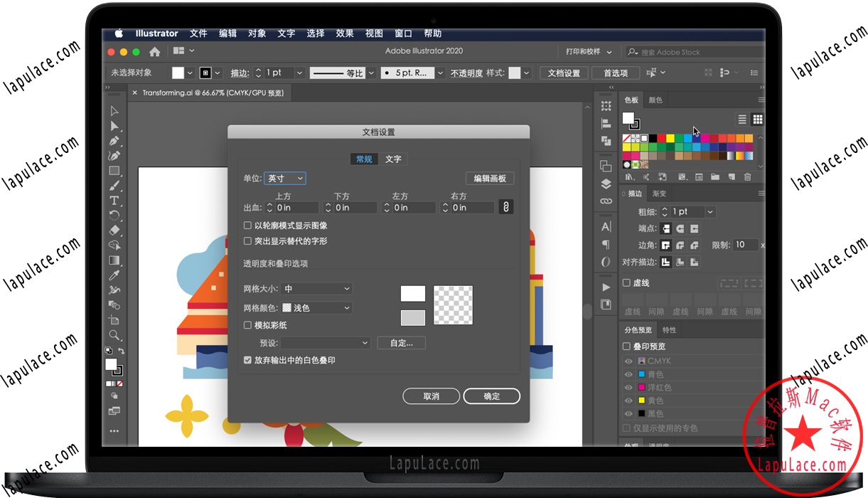Select the Eraser tool
The image size is (868, 498).
pos(114,231)
